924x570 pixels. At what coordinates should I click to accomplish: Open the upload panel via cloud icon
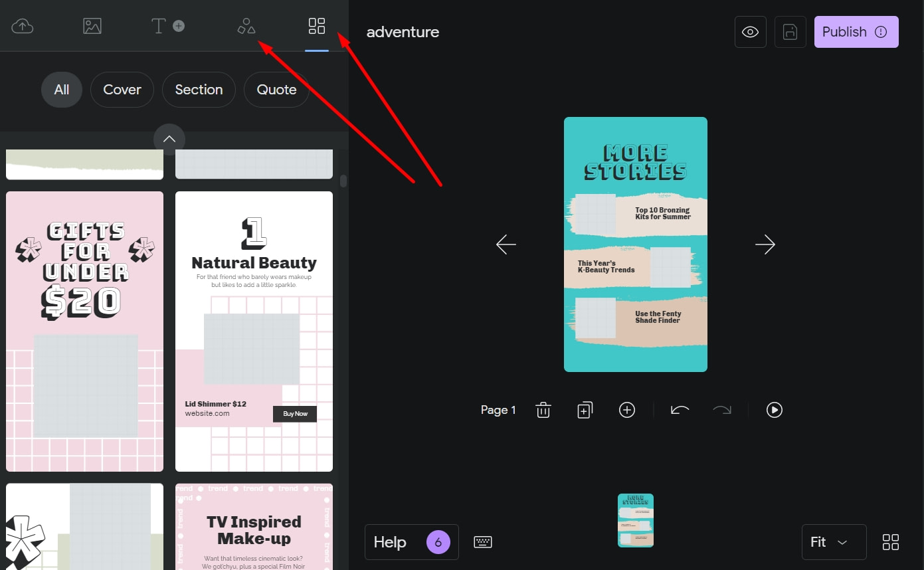tap(23, 25)
